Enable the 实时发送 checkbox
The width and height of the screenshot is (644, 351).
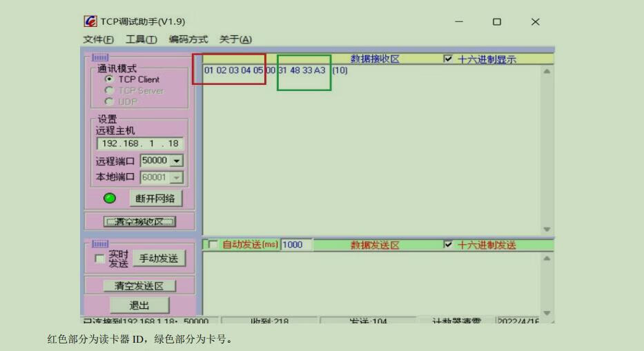100,259
